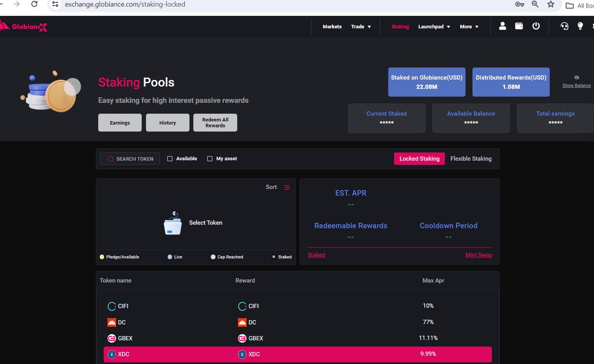Viewport: 594px width, 364px height.
Task: Expand the Launchpad dropdown menu
Action: click(434, 27)
